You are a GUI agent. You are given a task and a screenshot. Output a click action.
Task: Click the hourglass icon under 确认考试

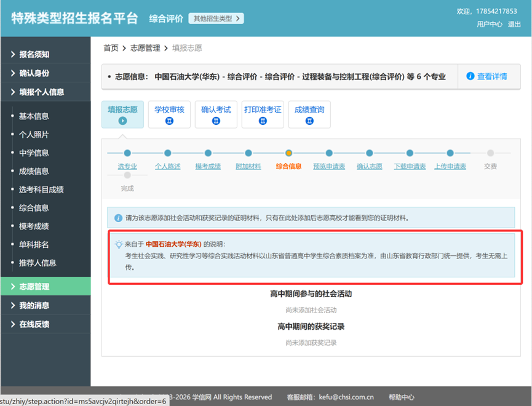click(216, 121)
